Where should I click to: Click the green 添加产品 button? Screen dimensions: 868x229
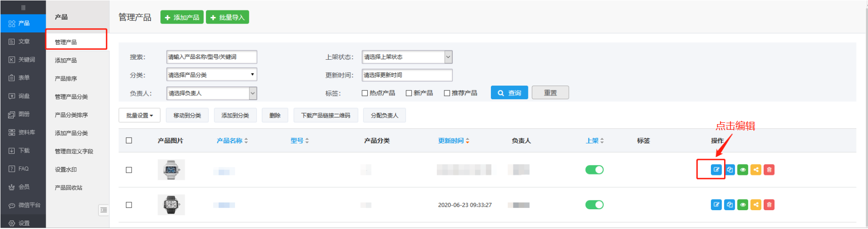coord(182,17)
